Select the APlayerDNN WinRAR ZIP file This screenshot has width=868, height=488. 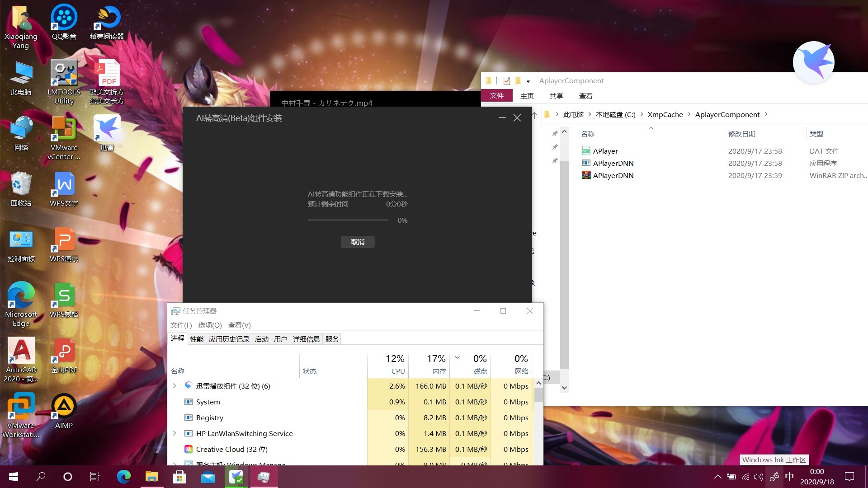[613, 175]
